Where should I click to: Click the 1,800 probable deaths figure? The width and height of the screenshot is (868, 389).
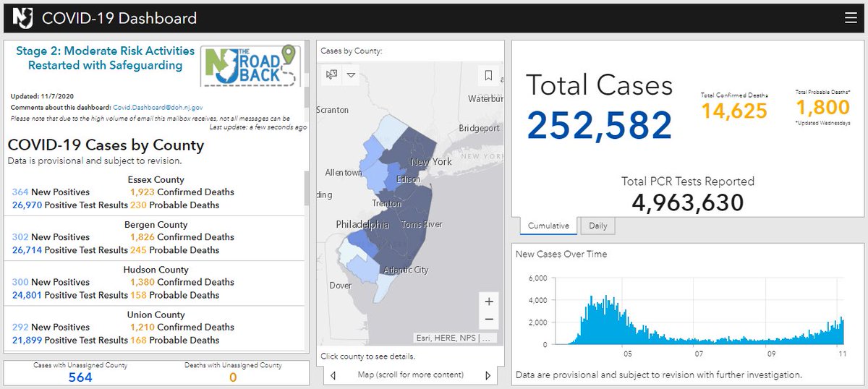[x=823, y=107]
